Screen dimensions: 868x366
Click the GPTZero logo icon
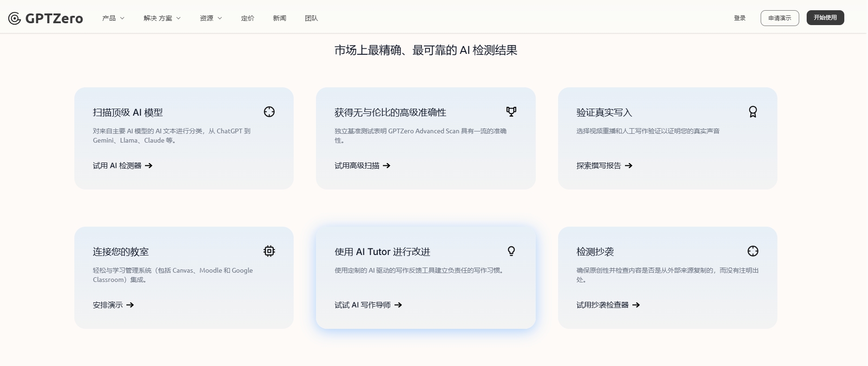click(x=14, y=18)
